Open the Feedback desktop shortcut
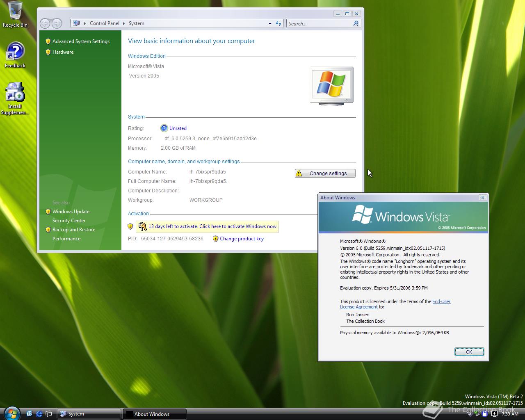Viewport: 525px width, 420px height. coord(15,55)
